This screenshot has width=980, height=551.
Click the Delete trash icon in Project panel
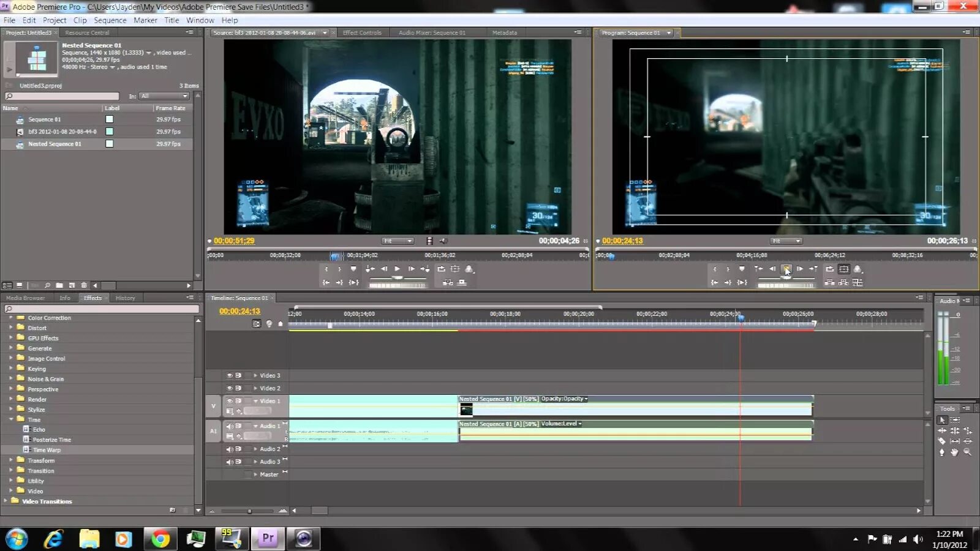click(x=84, y=285)
